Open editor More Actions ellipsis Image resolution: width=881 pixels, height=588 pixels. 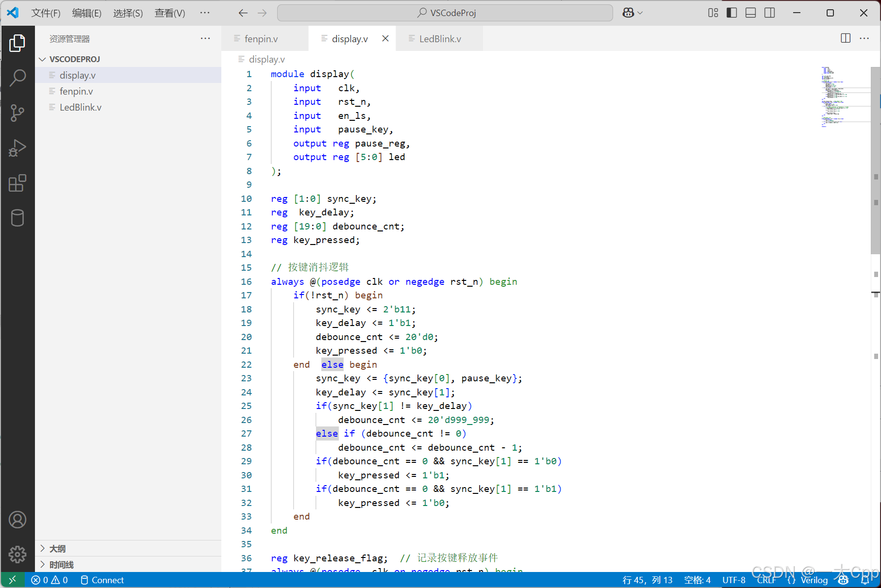864,38
